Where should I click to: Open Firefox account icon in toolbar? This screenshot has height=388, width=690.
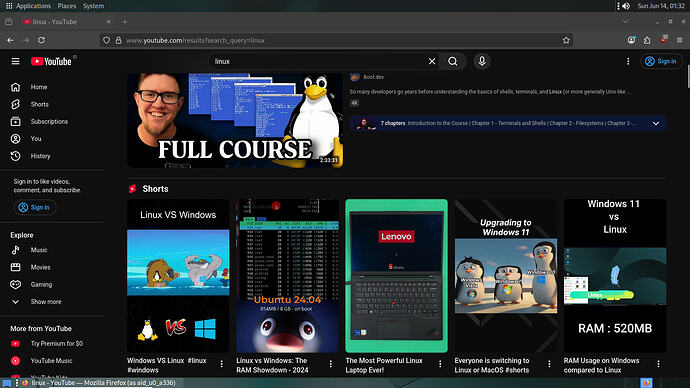pyautogui.click(x=631, y=40)
